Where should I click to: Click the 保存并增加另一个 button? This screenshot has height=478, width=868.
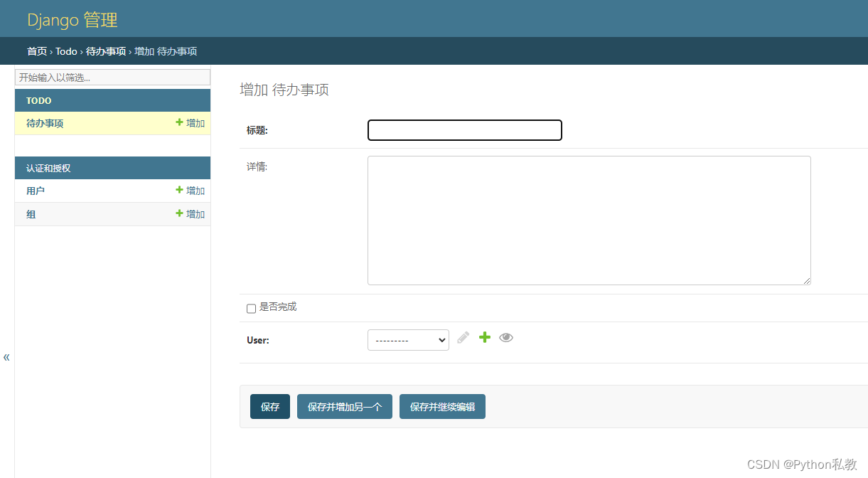345,407
